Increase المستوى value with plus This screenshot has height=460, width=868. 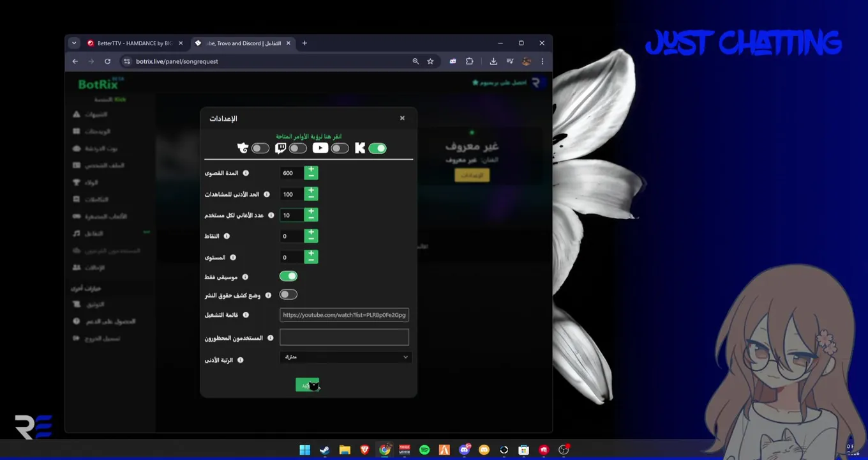point(311,254)
